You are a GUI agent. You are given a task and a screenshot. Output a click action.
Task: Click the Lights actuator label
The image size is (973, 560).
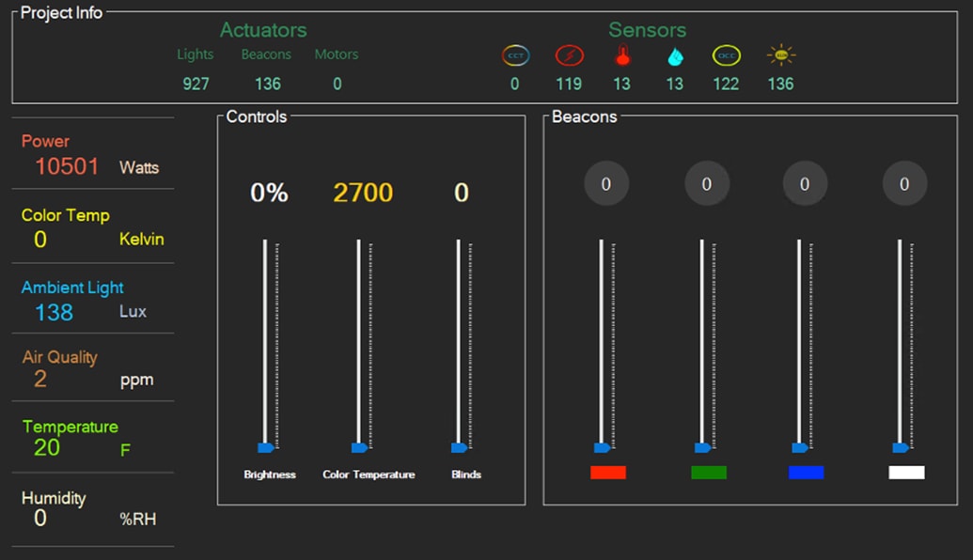point(196,54)
